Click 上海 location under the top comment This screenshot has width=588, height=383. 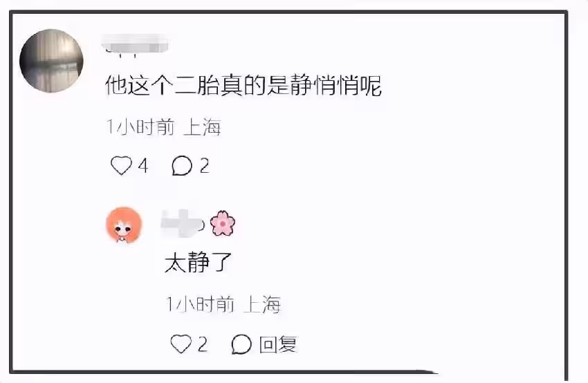[x=202, y=127]
